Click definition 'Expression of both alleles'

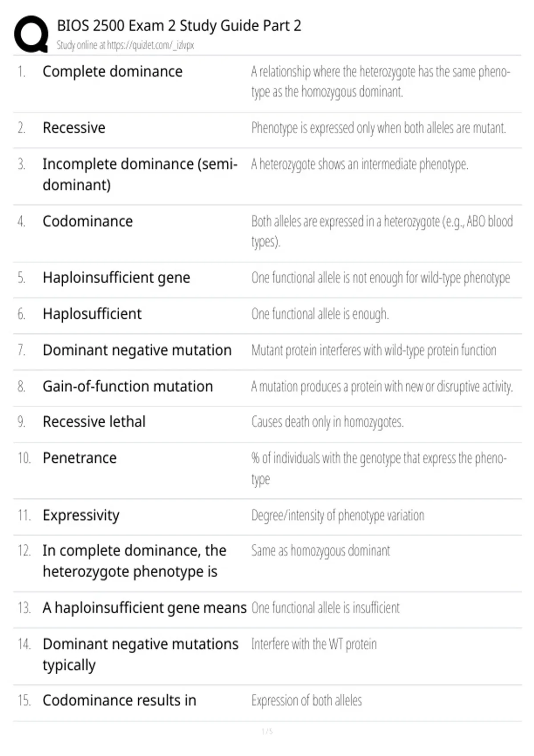(x=307, y=700)
